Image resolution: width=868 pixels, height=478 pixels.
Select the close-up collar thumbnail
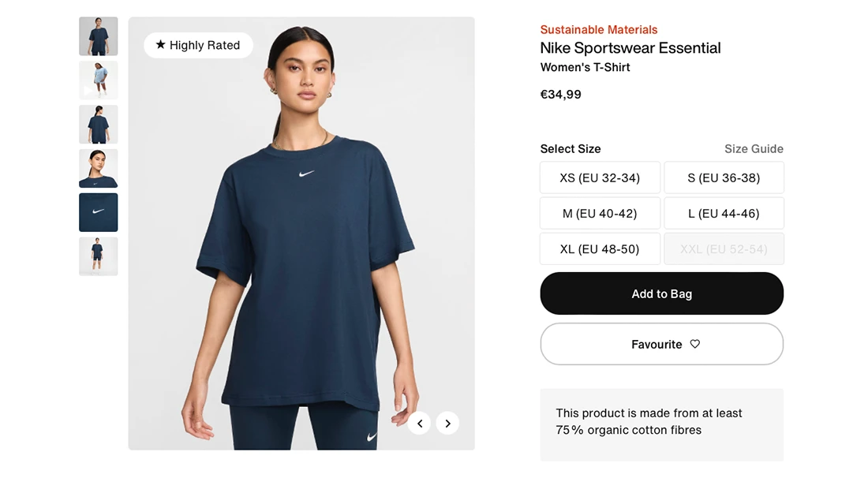(x=99, y=168)
